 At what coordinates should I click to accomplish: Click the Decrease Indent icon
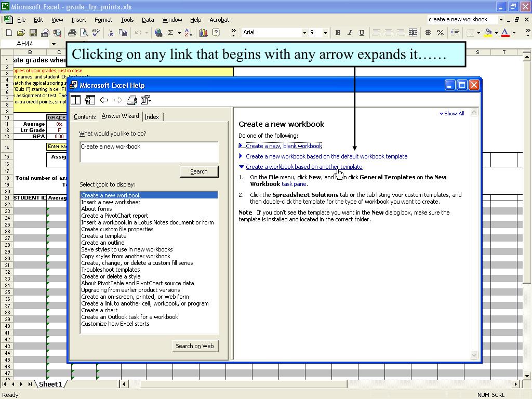[x=455, y=33]
